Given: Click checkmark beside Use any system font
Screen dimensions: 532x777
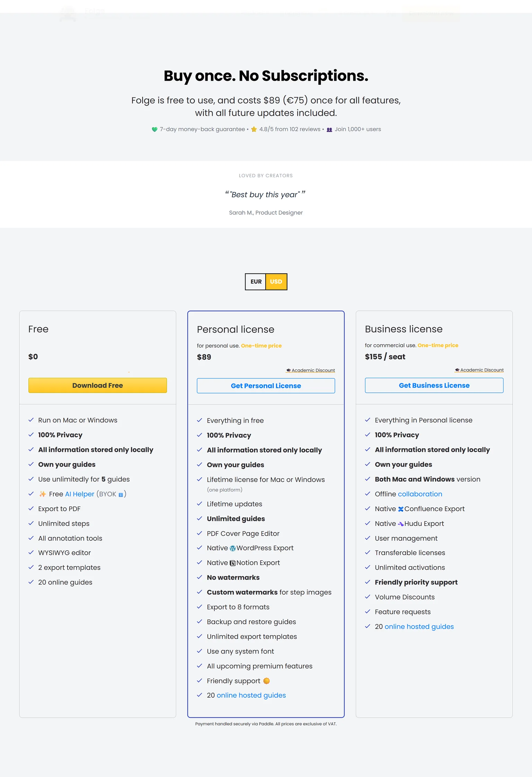Looking at the screenshot, I should click(x=199, y=651).
